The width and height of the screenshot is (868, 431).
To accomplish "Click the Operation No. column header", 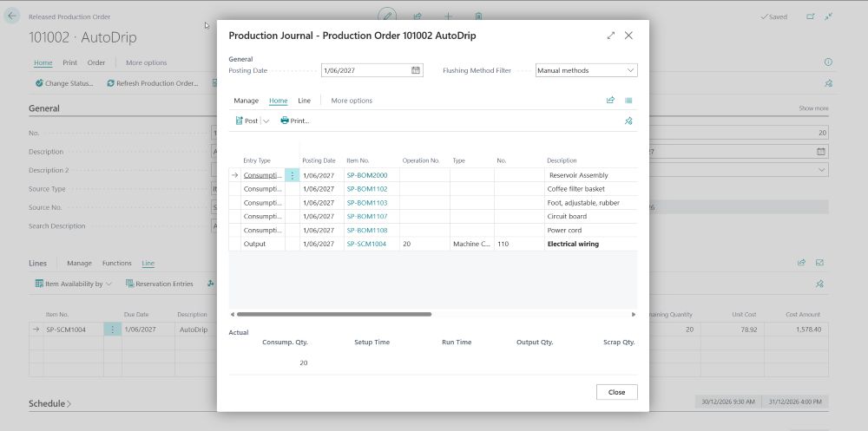I will pyautogui.click(x=421, y=160).
